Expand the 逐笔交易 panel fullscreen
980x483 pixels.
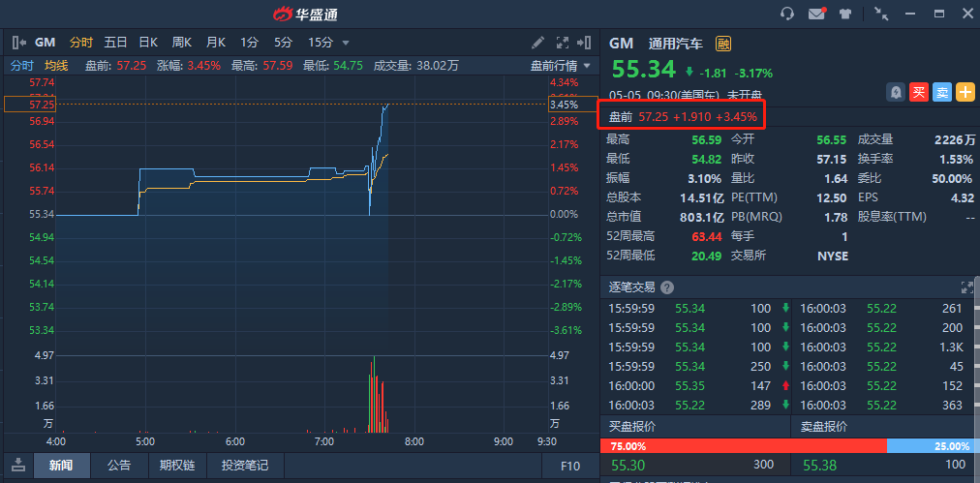pos(966,287)
